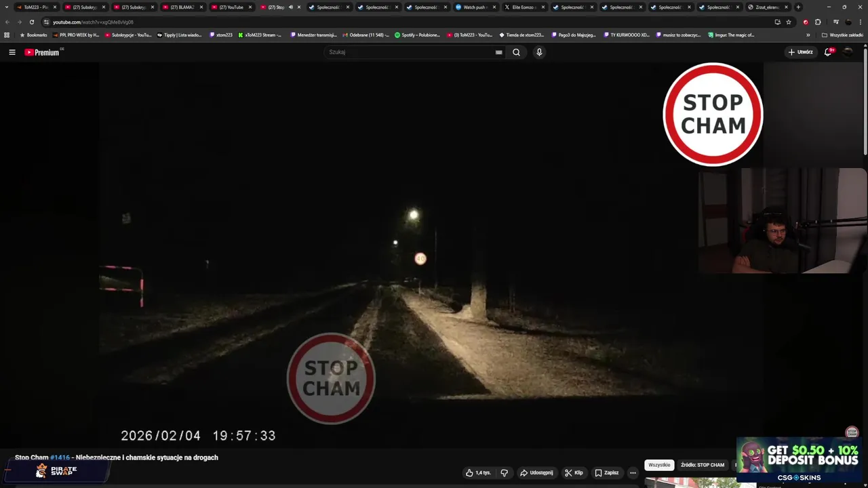Click the Utwórz create button
The image size is (868, 488).
(800, 52)
